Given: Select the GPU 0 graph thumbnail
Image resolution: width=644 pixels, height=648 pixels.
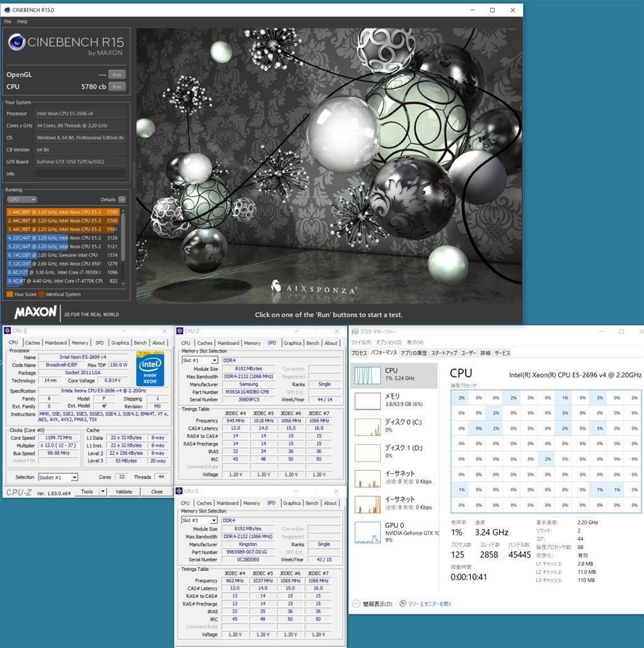Looking at the screenshot, I should coord(368,532).
